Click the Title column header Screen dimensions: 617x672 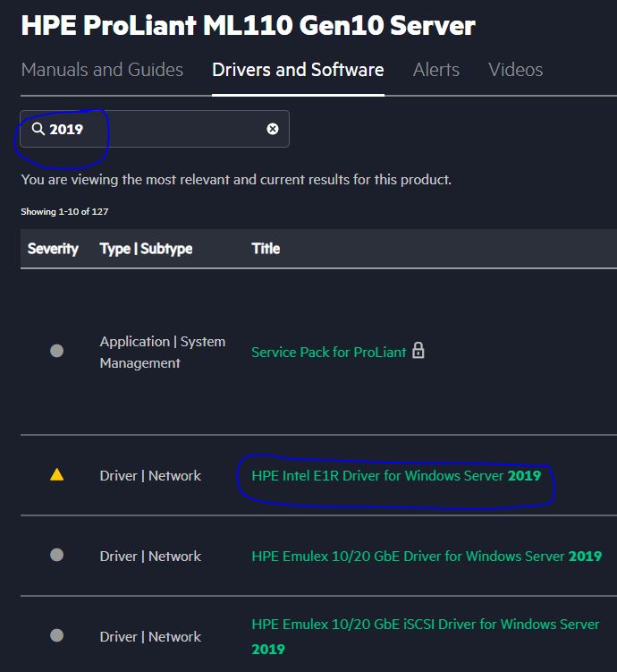pos(266,249)
